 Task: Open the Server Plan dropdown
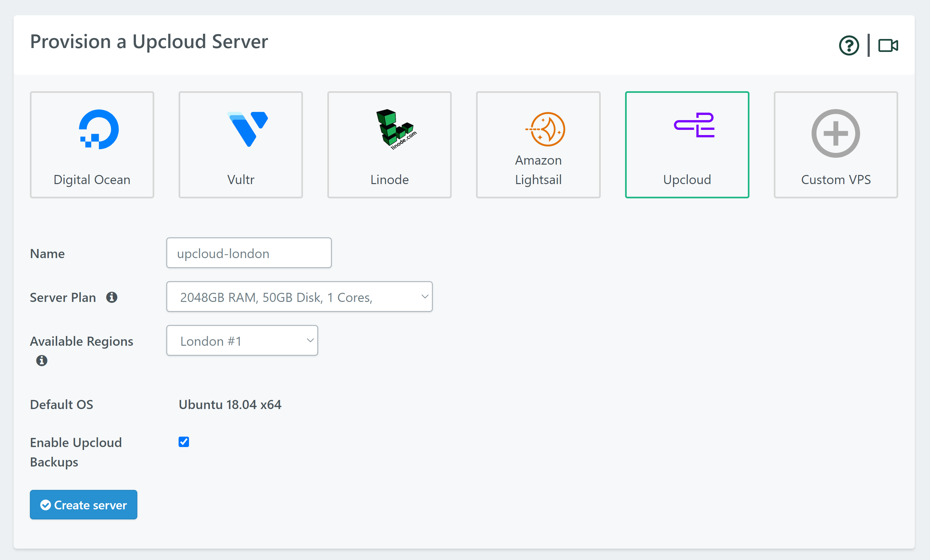pos(299,297)
